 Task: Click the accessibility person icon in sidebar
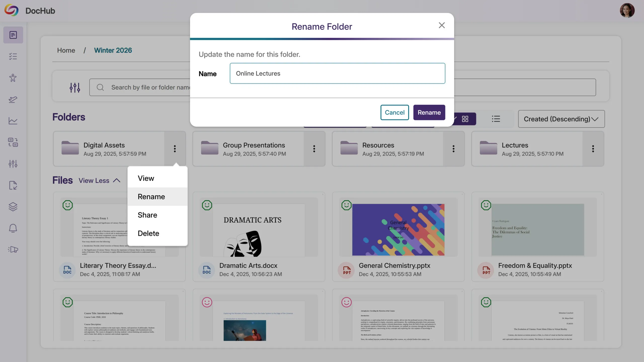coord(13,78)
